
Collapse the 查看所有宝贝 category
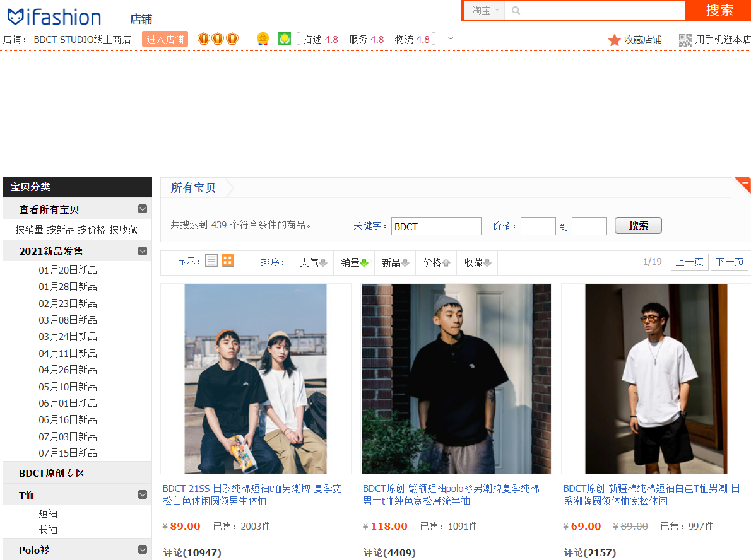click(x=142, y=209)
